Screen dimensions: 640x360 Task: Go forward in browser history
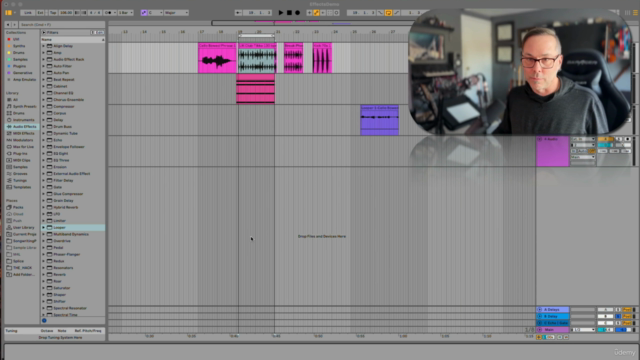[x=14, y=24]
